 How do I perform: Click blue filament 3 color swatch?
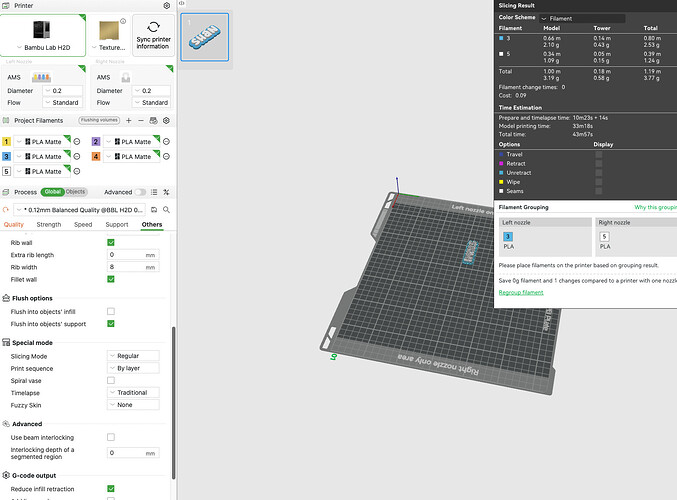coord(6,156)
